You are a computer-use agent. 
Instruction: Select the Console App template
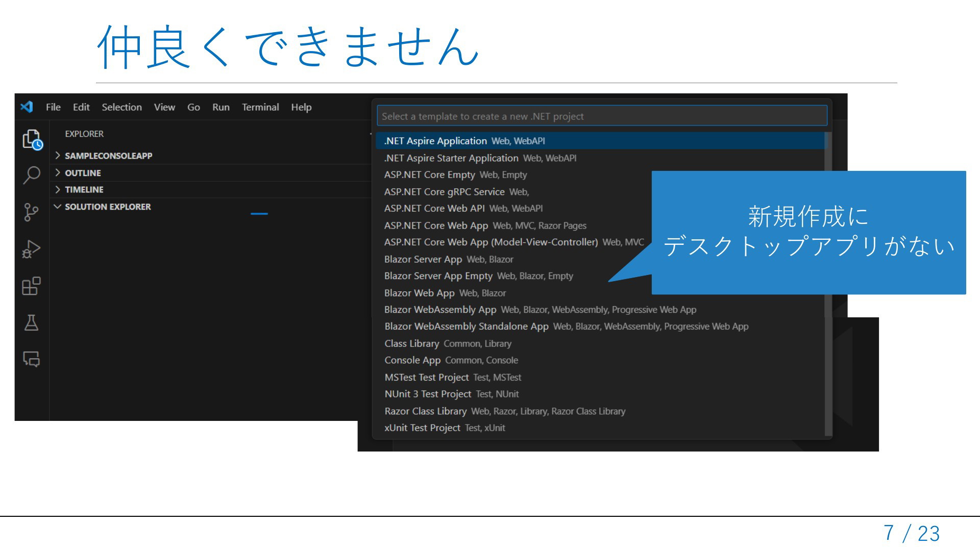coord(412,360)
